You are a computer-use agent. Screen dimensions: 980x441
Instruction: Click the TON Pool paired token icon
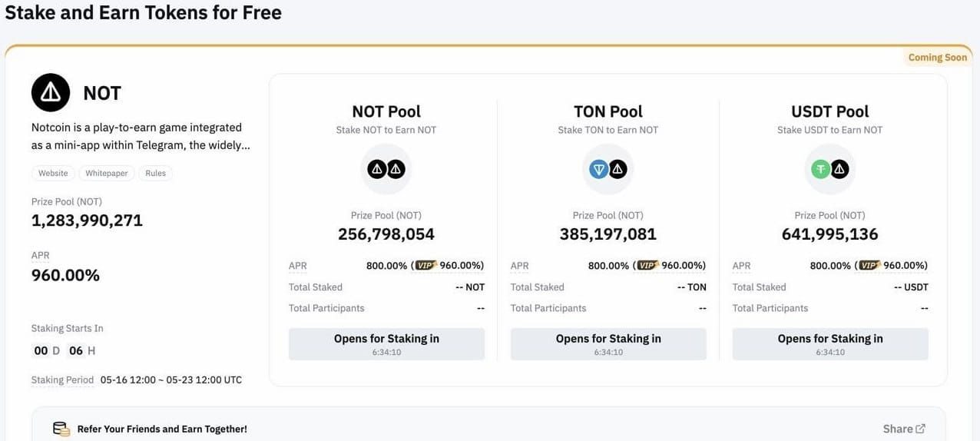608,169
